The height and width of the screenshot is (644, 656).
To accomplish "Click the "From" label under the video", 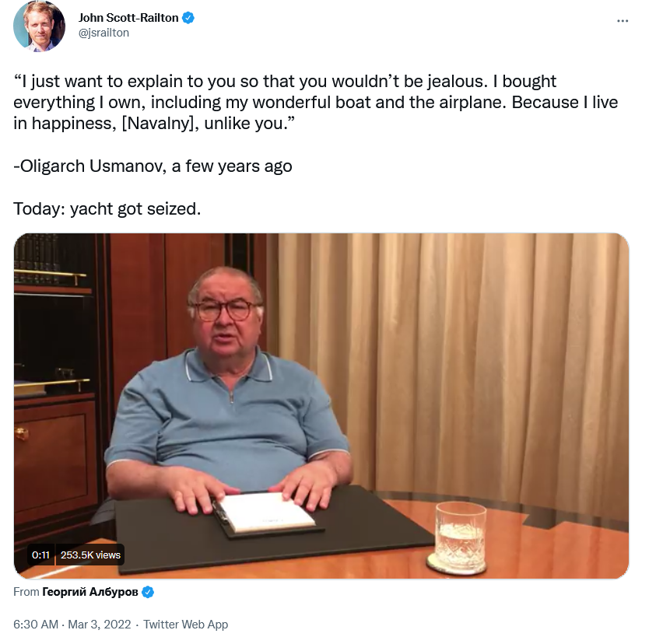I will pos(26,592).
